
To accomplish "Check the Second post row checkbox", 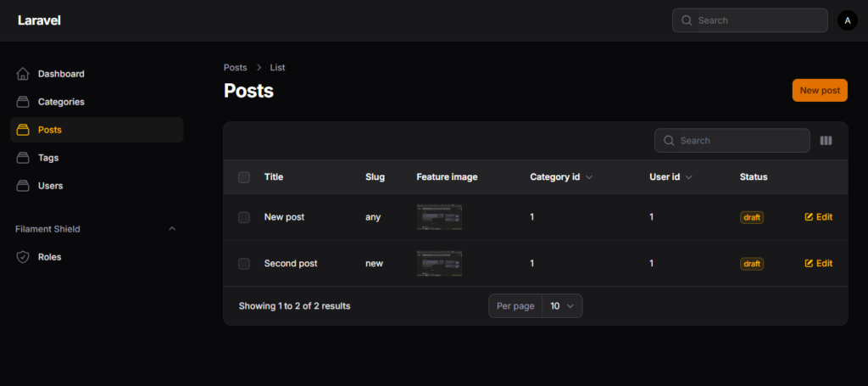I will [244, 264].
